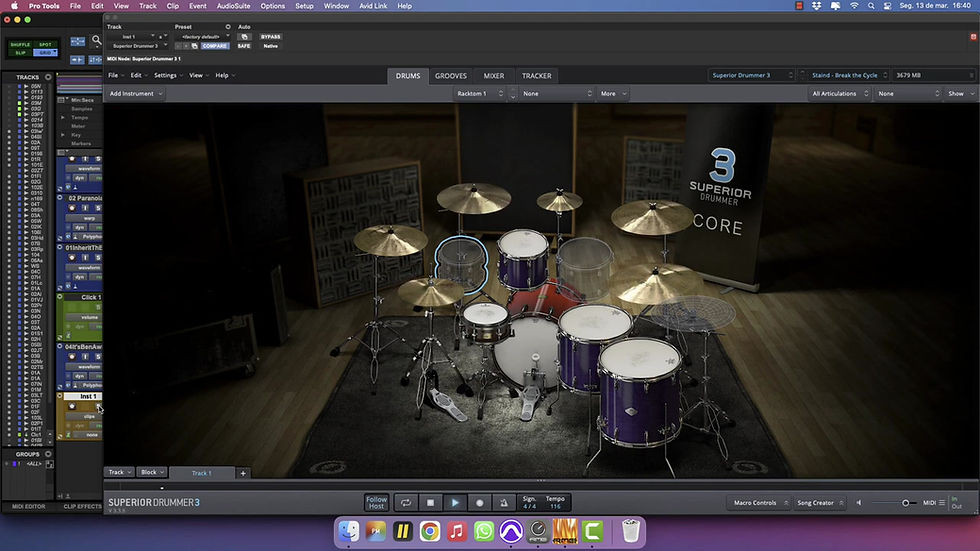Open Google Chrome from the Dock
Image resolution: width=980 pixels, height=551 pixels.
pyautogui.click(x=430, y=532)
